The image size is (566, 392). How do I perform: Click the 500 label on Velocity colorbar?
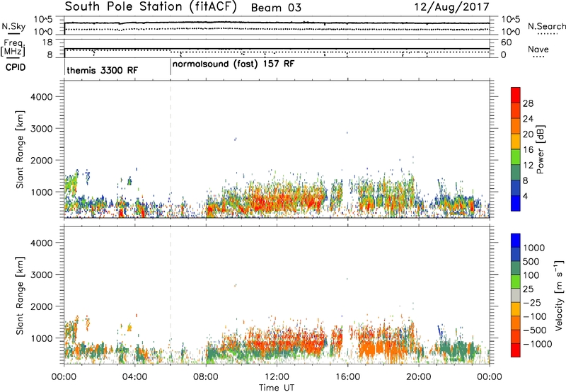click(x=531, y=261)
